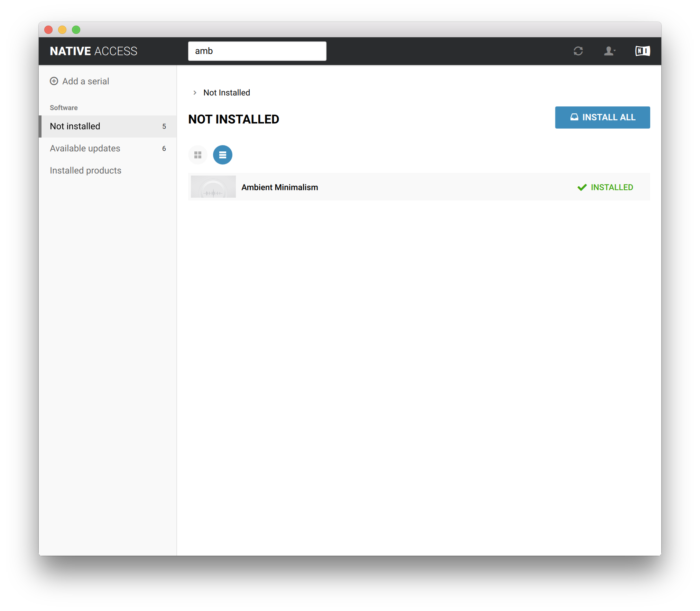The width and height of the screenshot is (700, 611).
Task: Switch to grid view
Action: [198, 155]
